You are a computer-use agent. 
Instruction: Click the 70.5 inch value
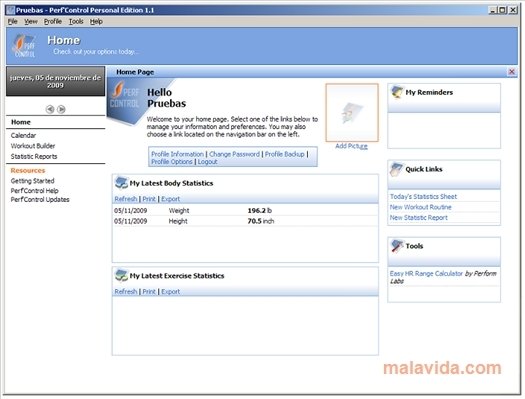pyautogui.click(x=261, y=221)
